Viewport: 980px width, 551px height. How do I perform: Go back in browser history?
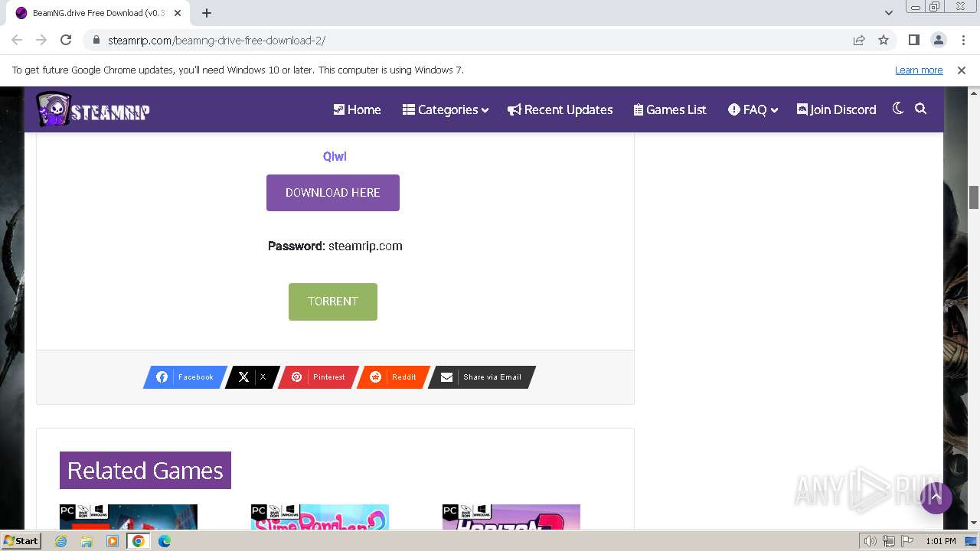coord(17,40)
